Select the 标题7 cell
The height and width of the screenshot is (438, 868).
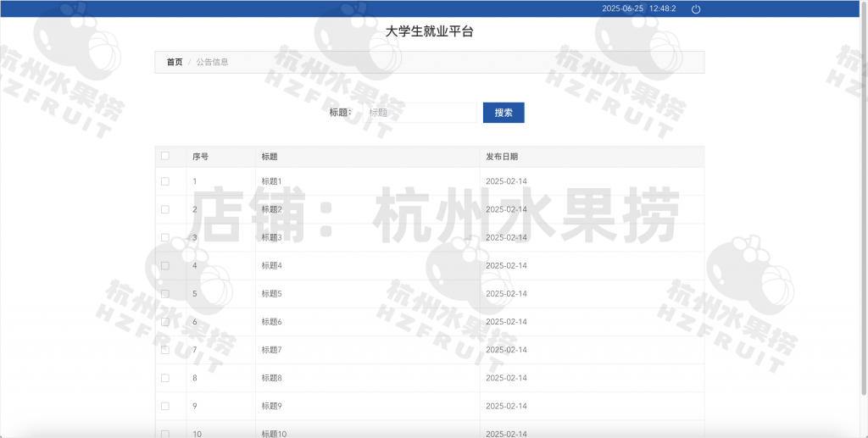[x=368, y=350]
